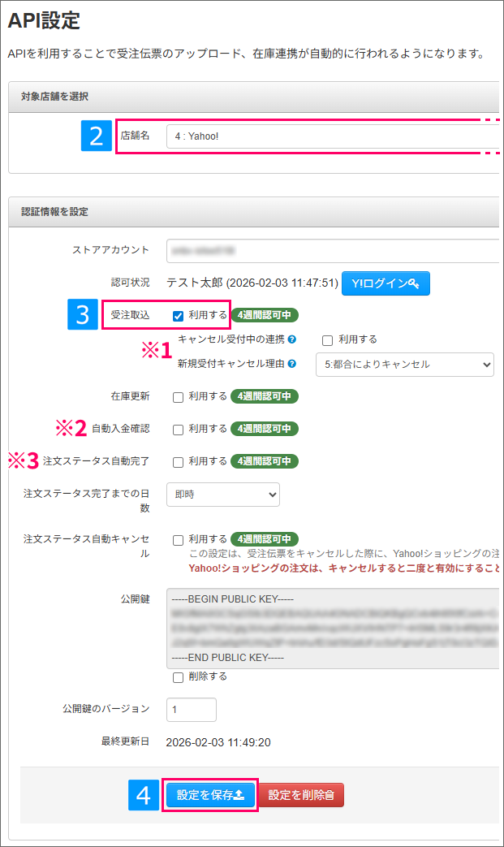Enable 在庫更新 利用する checkbox

(x=178, y=397)
